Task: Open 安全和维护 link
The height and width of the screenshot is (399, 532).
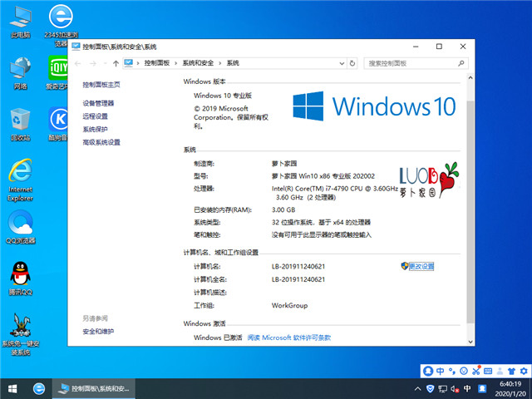Action: point(98,332)
